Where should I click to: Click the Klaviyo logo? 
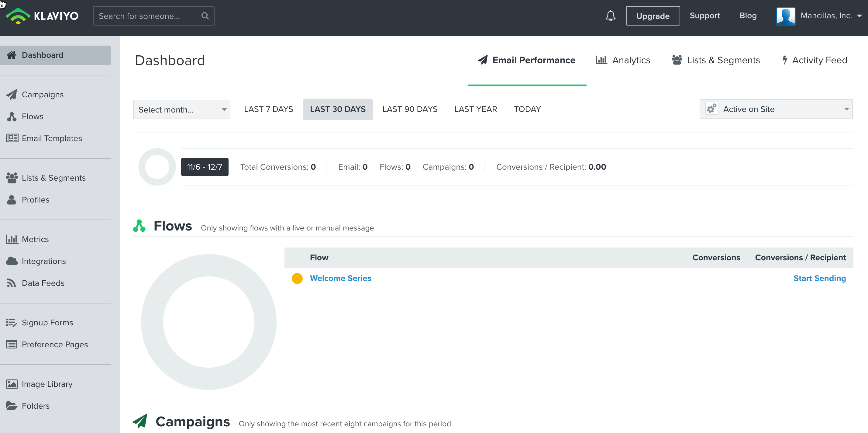(43, 16)
